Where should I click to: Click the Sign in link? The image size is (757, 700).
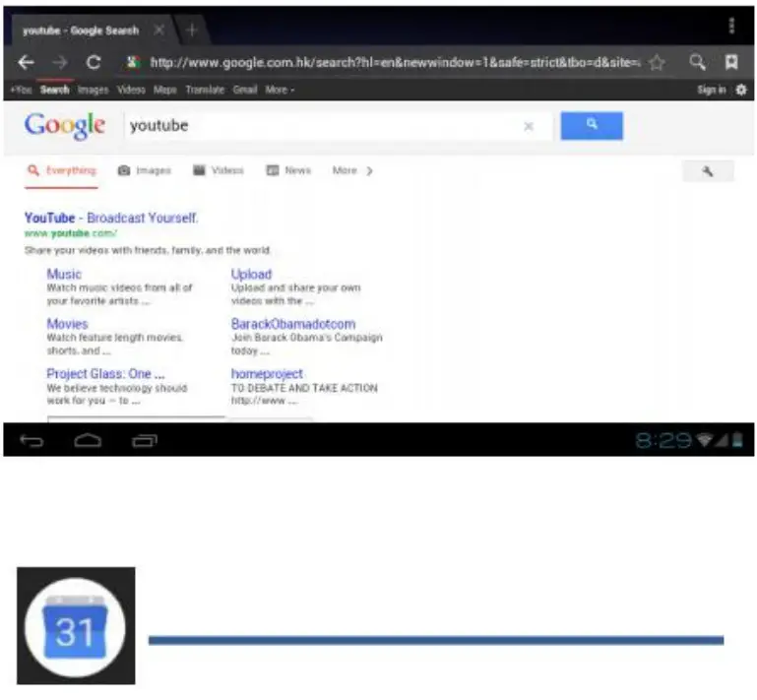(x=711, y=90)
